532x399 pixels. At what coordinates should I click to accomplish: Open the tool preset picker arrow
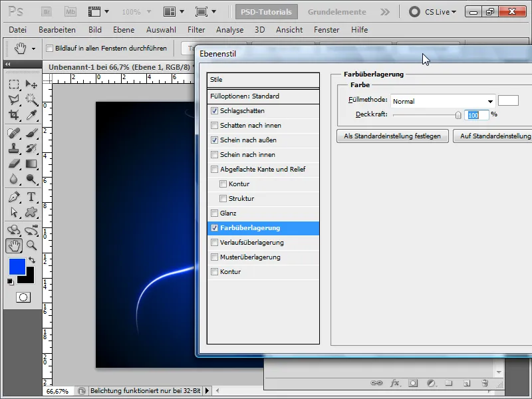tap(33, 49)
